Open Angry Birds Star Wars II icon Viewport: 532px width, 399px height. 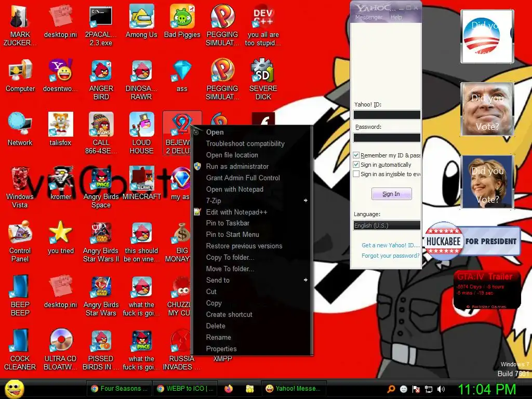[101, 241]
